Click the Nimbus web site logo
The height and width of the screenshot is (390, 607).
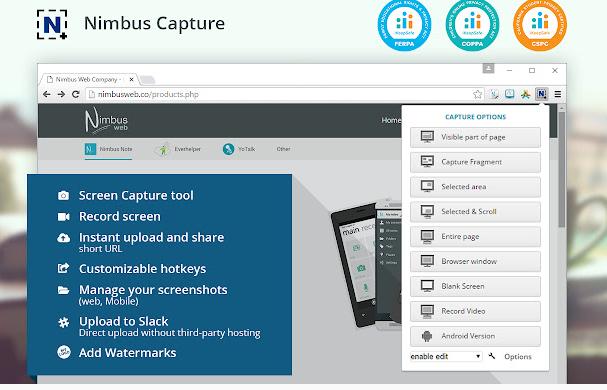point(106,120)
